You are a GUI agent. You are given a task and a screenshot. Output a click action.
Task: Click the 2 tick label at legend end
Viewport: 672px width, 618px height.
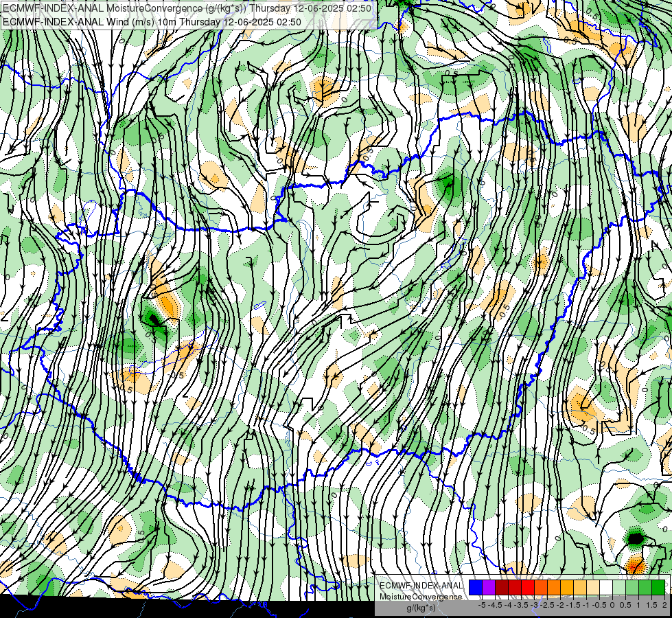coord(664,605)
